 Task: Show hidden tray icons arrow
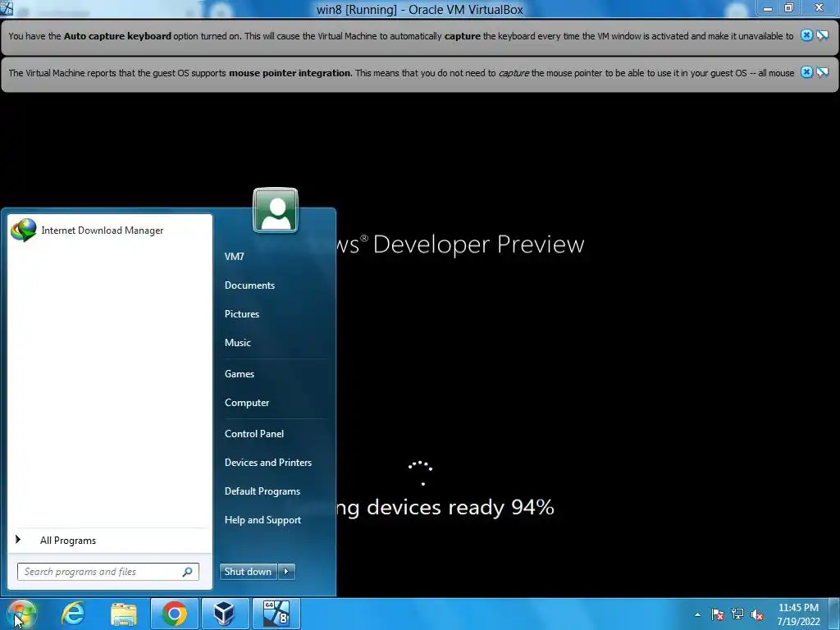click(x=697, y=614)
